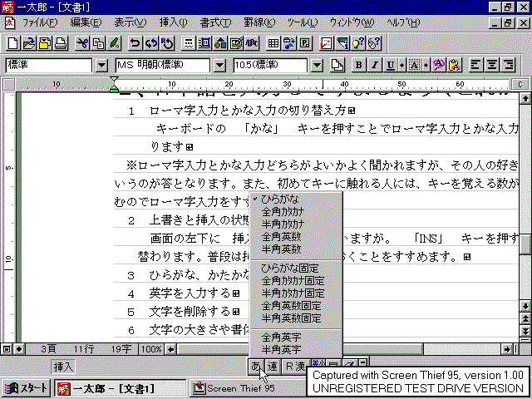Open the 罫線(K) menu

[x=259, y=22]
